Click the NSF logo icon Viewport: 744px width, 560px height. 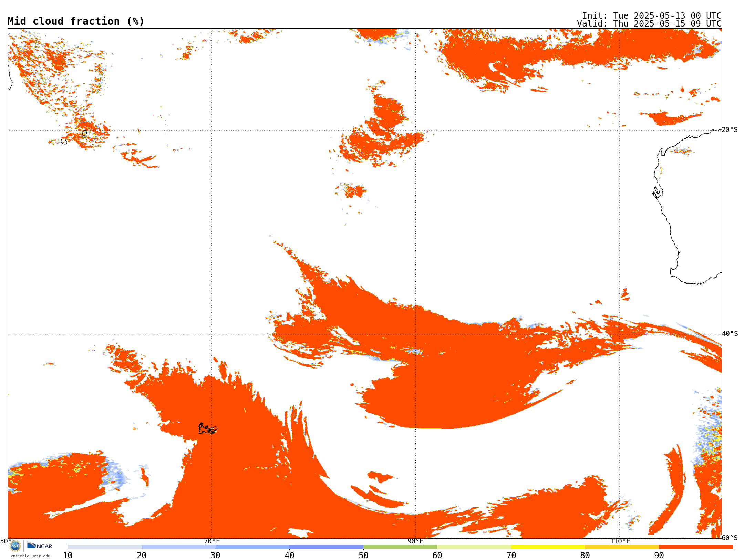[15, 546]
